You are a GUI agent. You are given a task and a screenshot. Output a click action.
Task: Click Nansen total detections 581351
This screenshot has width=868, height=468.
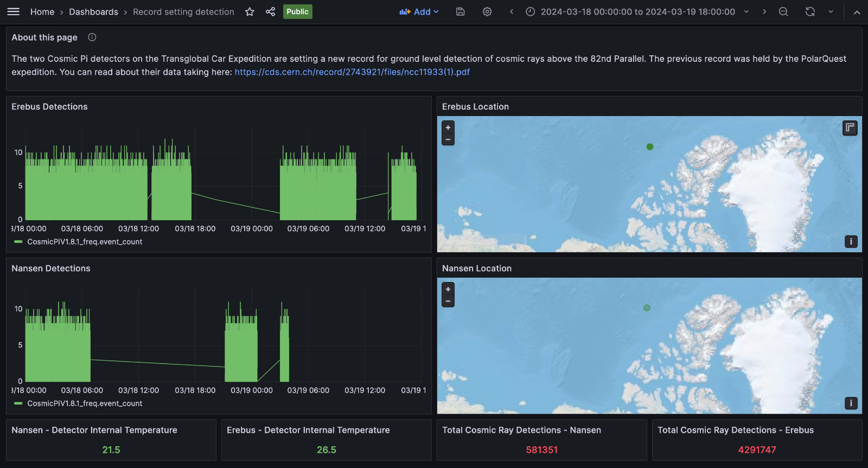pos(542,450)
